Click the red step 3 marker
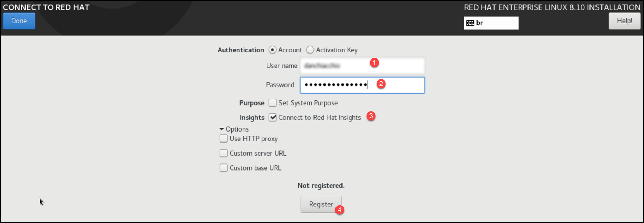The image size is (644, 223). tap(371, 116)
